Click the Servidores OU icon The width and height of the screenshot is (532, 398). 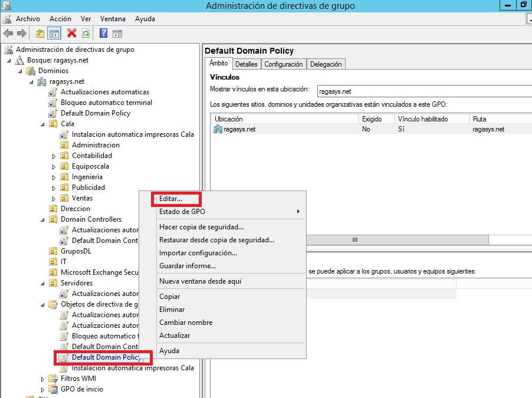(53, 283)
